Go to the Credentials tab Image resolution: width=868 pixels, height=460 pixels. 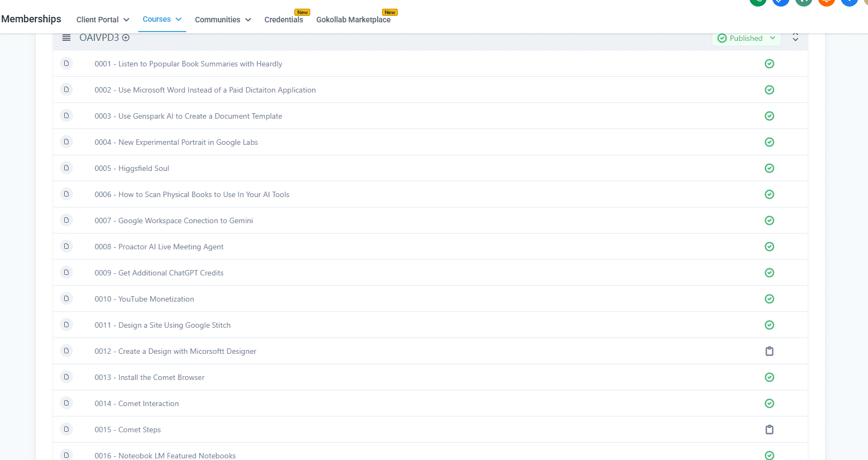(284, 20)
